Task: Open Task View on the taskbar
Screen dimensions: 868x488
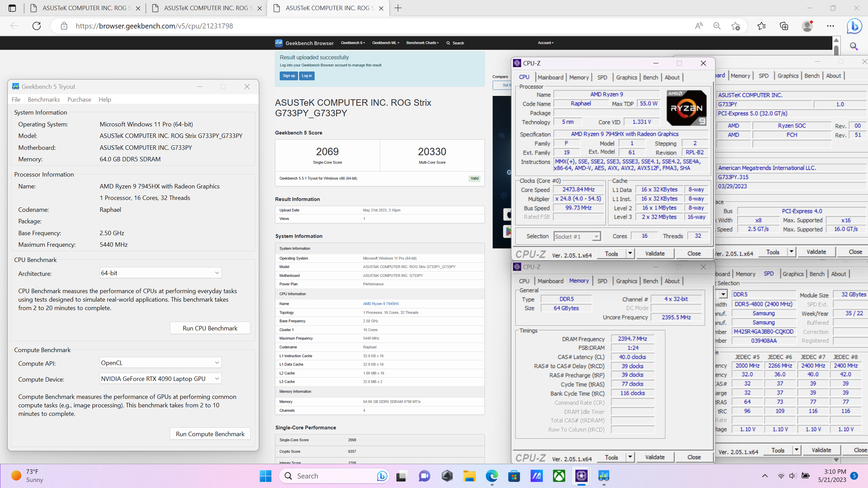Action: pyautogui.click(x=401, y=476)
